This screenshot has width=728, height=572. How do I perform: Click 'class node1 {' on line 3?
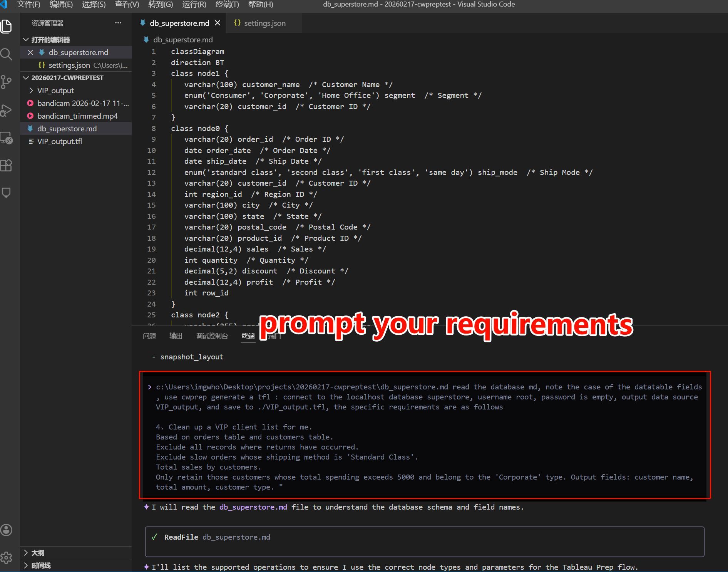(199, 73)
